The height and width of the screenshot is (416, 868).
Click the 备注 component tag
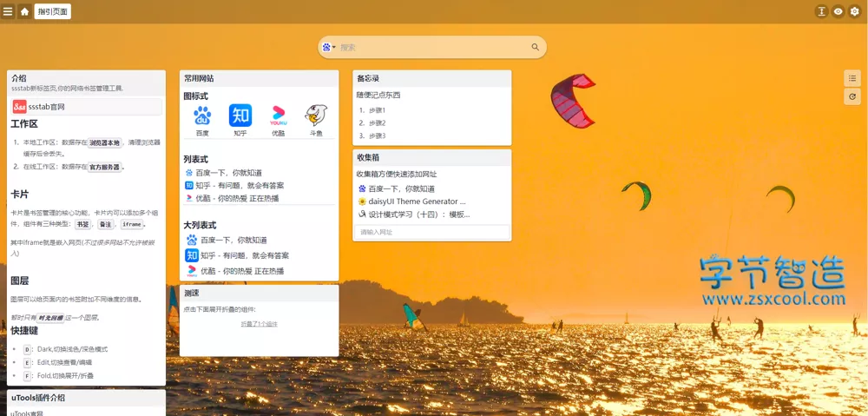(x=105, y=224)
